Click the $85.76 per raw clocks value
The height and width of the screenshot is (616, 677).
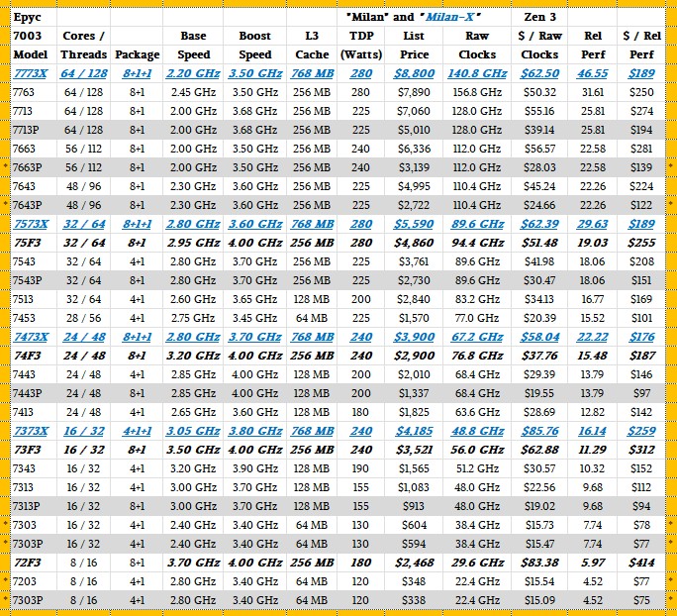539,431
